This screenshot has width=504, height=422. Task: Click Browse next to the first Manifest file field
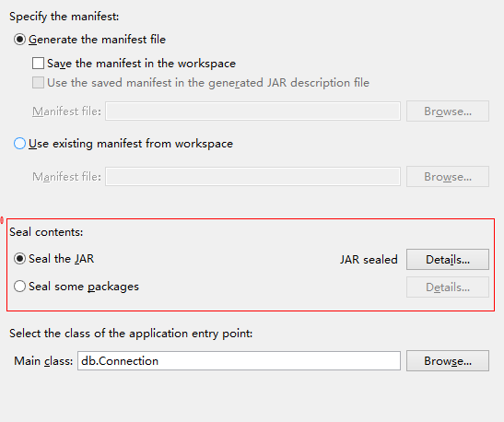tap(448, 111)
